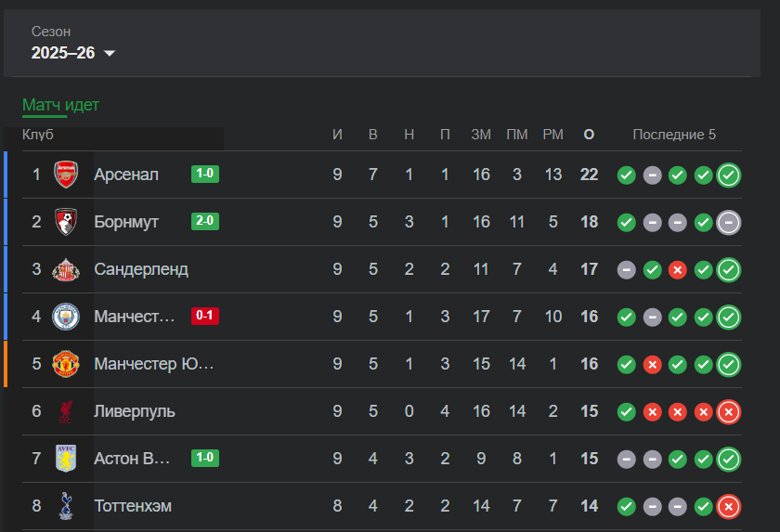Open the Сандерленд team link
780x532 pixels.
(141, 269)
